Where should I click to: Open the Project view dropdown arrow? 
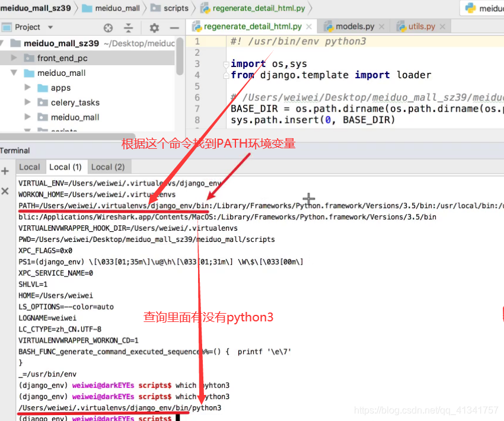point(50,27)
